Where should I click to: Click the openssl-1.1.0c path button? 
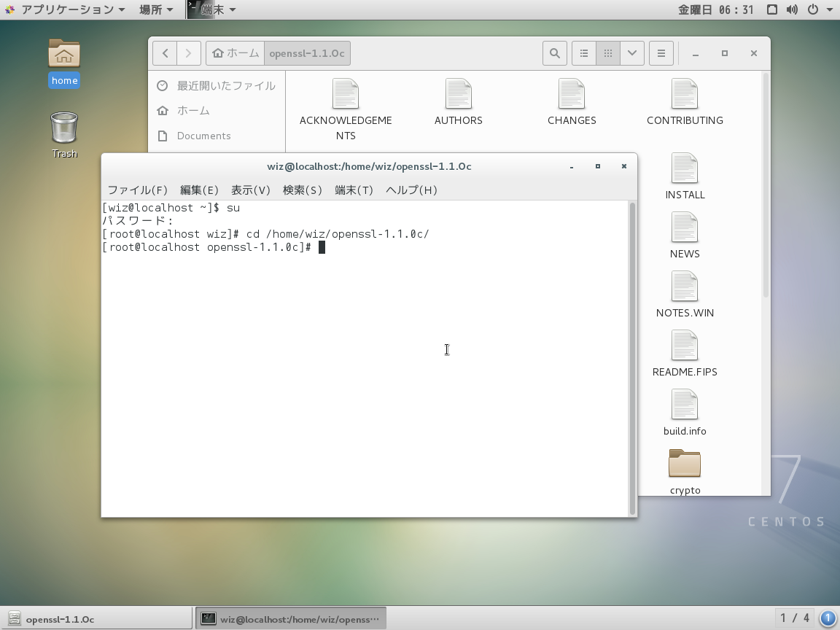pyautogui.click(x=307, y=53)
